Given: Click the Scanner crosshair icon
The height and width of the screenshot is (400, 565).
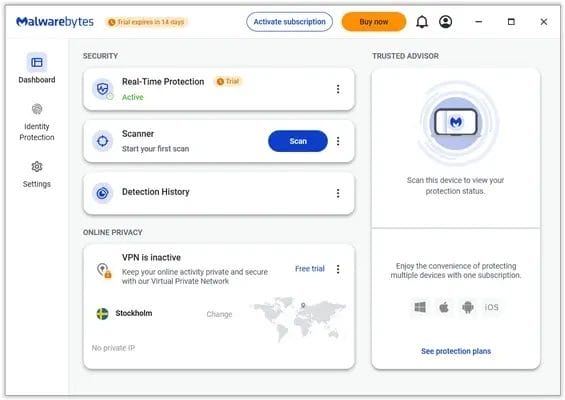Looking at the screenshot, I should click(103, 141).
